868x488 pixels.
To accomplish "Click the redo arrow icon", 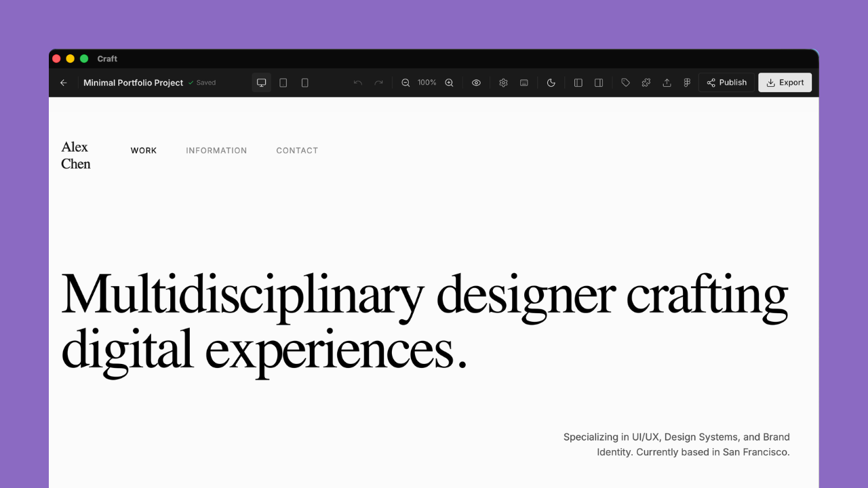I will [379, 82].
